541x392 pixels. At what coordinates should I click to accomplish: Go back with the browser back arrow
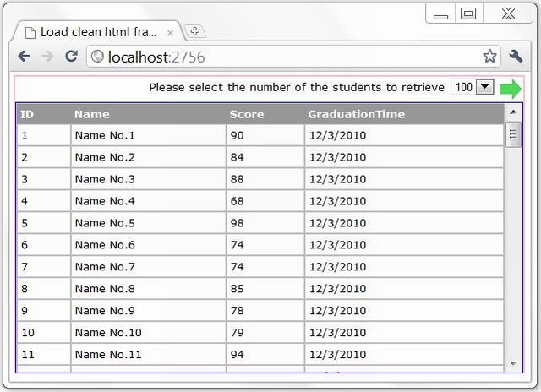tap(25, 57)
